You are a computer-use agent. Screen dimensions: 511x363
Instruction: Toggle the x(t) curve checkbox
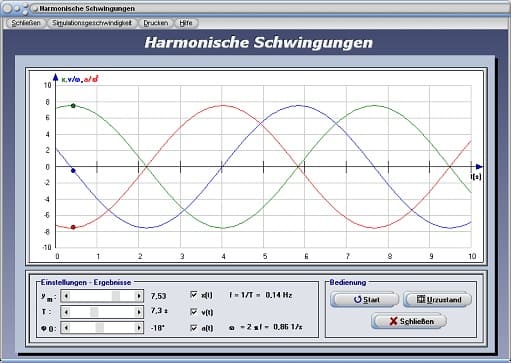[194, 294]
